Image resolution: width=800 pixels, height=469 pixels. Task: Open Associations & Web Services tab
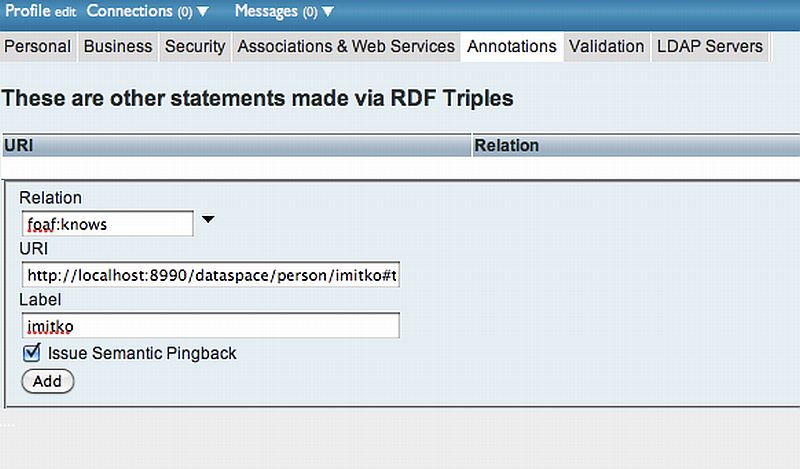(346, 46)
